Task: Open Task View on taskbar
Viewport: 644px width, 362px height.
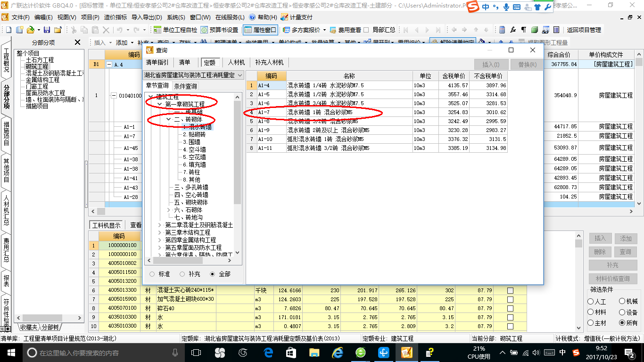Action: pyautogui.click(x=196, y=352)
